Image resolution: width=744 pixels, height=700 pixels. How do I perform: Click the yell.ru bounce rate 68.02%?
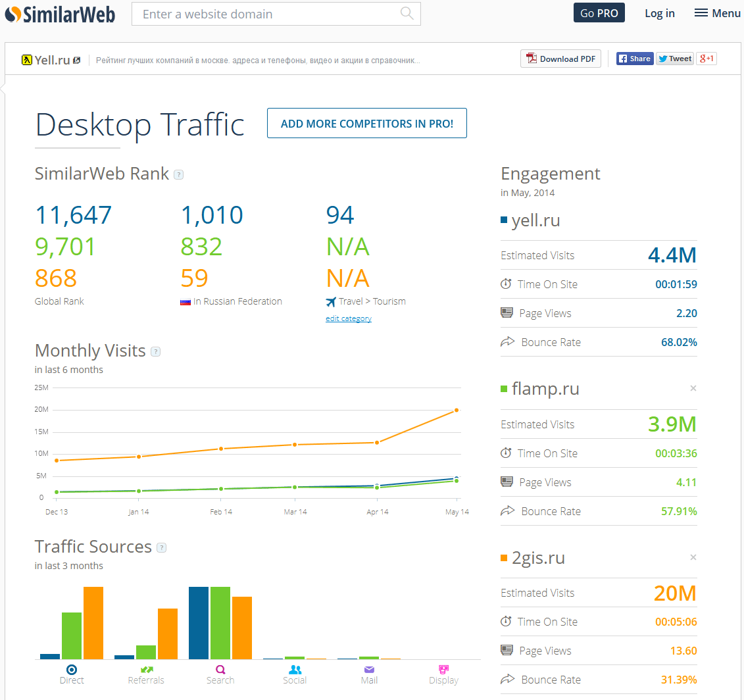pyautogui.click(x=679, y=342)
